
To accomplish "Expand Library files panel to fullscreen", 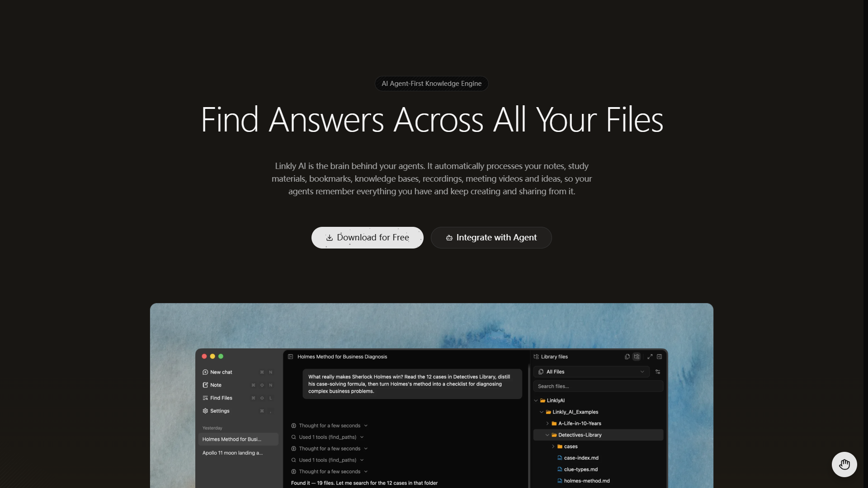I will point(650,357).
